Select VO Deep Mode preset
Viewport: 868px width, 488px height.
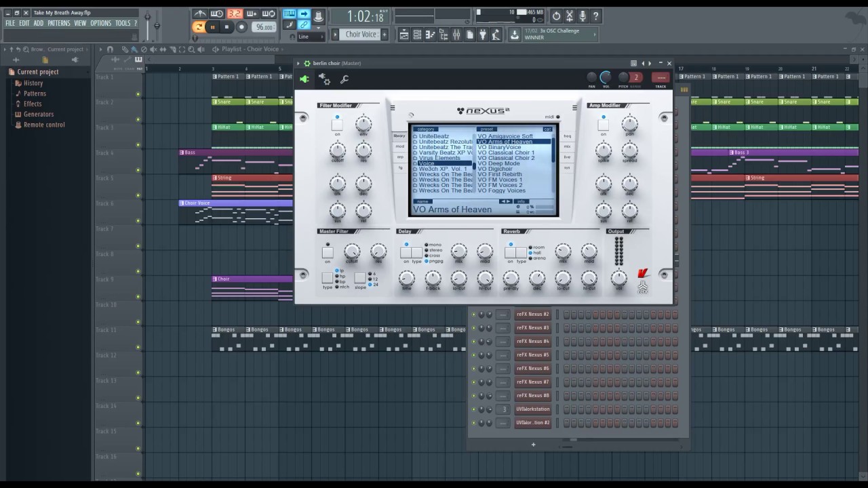pyautogui.click(x=499, y=163)
